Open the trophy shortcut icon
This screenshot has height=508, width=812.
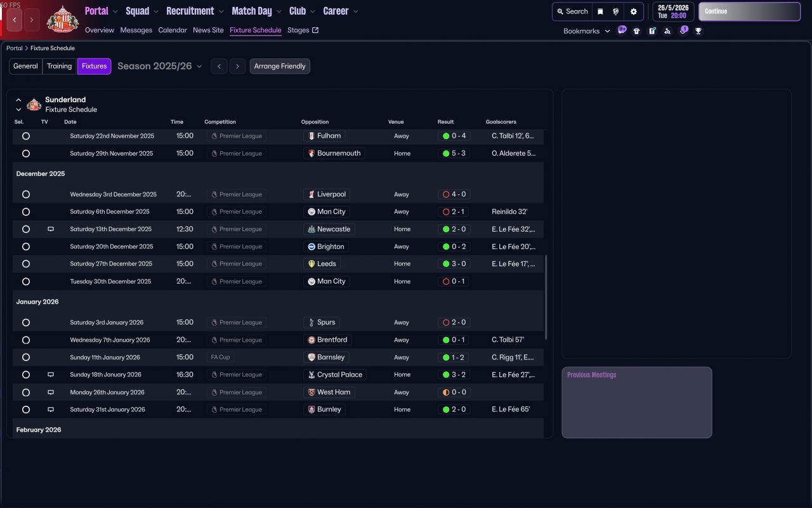[698, 30]
